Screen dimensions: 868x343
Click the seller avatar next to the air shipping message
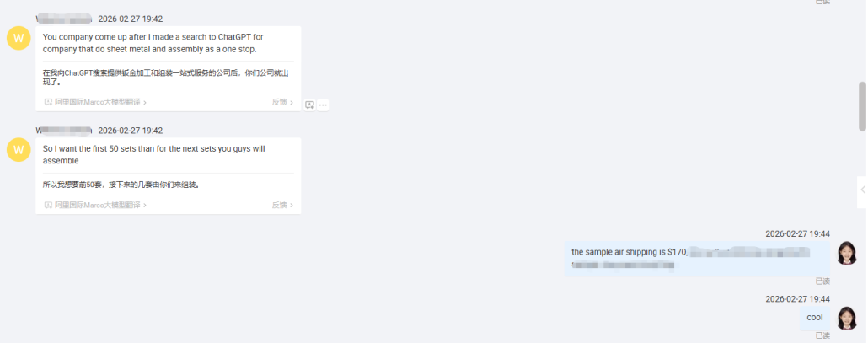click(846, 253)
